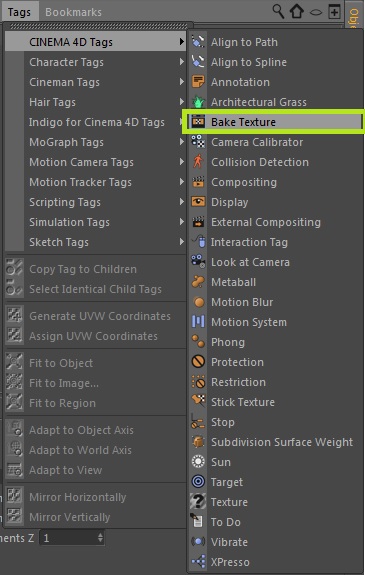Click the home icon in the header
The image size is (365, 575).
297,11
